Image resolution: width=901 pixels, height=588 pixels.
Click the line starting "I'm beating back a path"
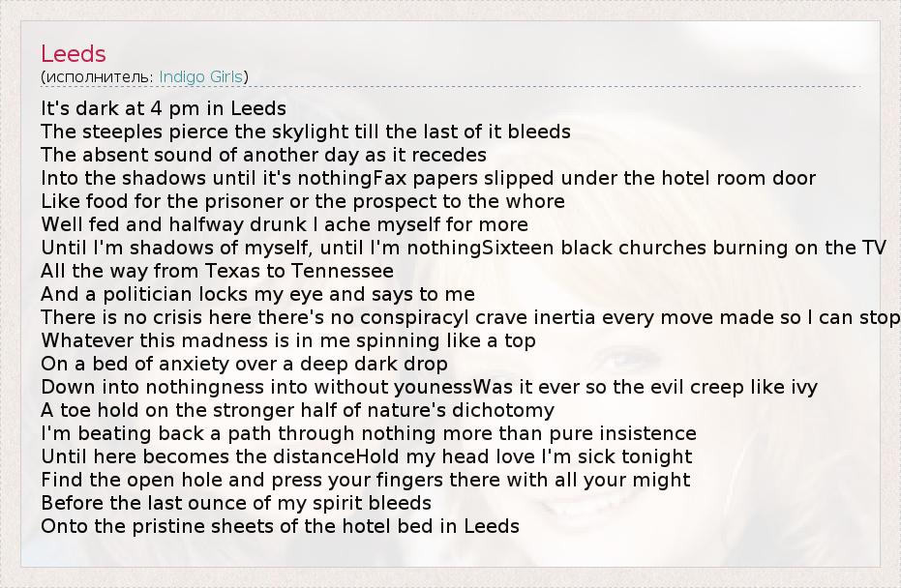369,433
